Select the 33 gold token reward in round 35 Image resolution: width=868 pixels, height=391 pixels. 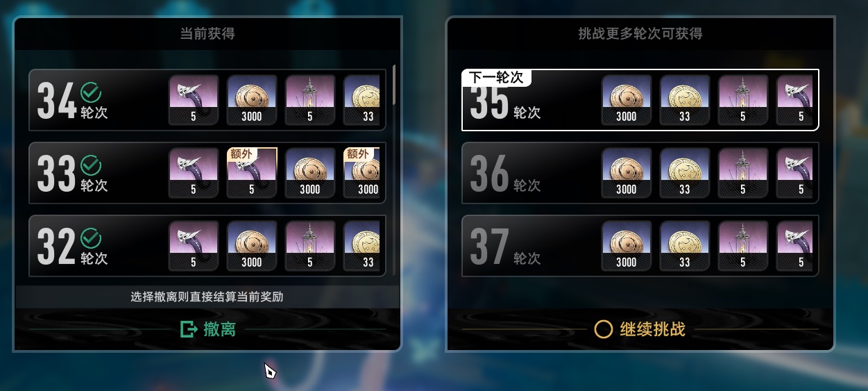(x=685, y=100)
